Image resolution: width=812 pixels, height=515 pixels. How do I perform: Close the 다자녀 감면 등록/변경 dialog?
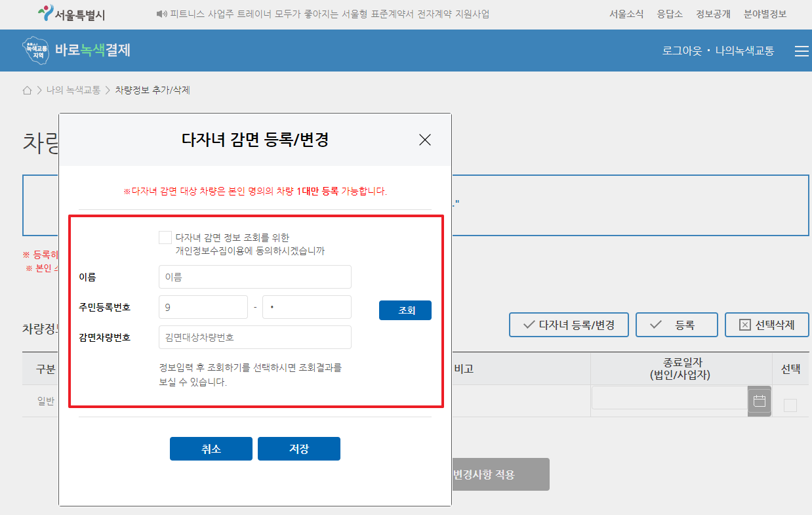425,140
